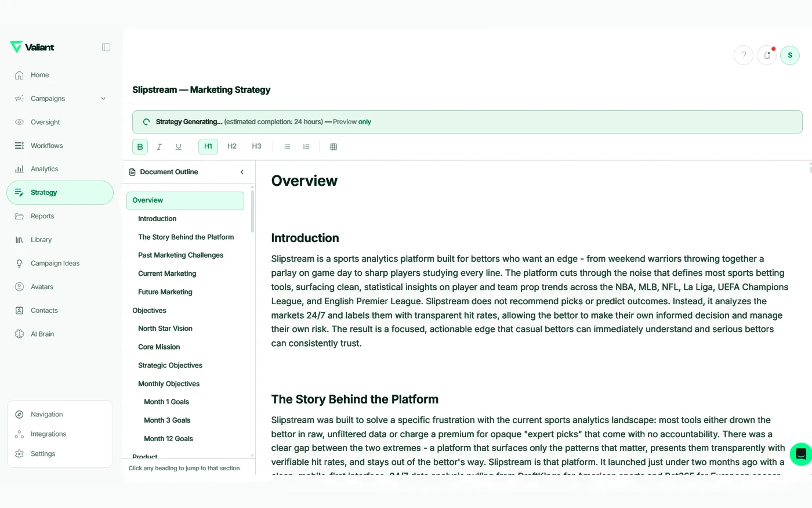Collapse the sidebar panel icon

[x=106, y=47]
